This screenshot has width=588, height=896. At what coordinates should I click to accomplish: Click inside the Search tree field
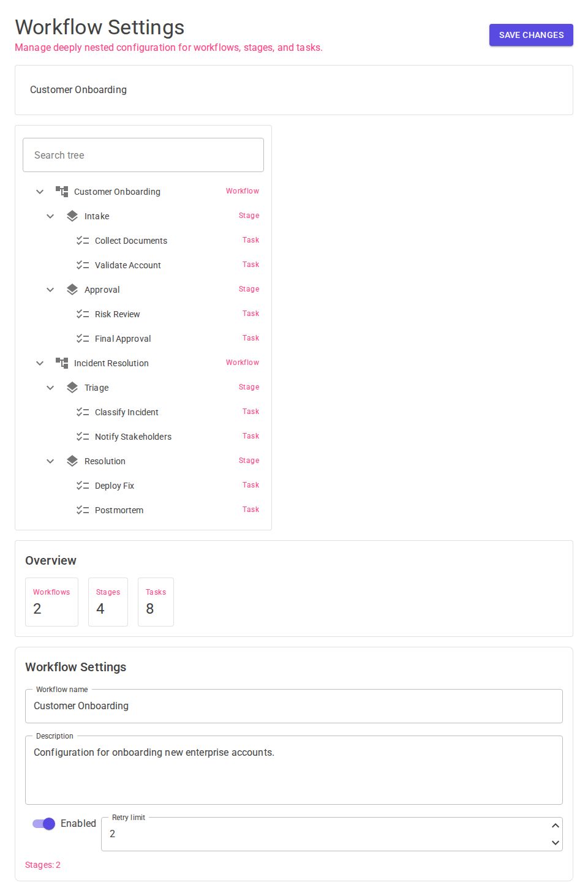(x=143, y=154)
